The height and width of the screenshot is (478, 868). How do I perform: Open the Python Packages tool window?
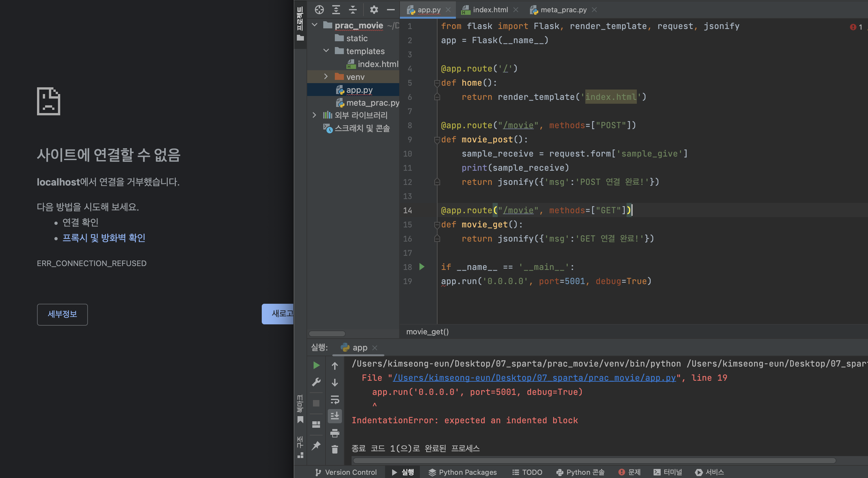pos(462,472)
